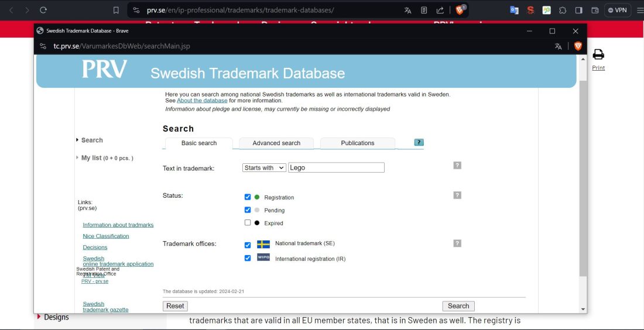Click the main browser address bar URL
Image resolution: width=644 pixels, height=330 pixels.
tap(240, 11)
